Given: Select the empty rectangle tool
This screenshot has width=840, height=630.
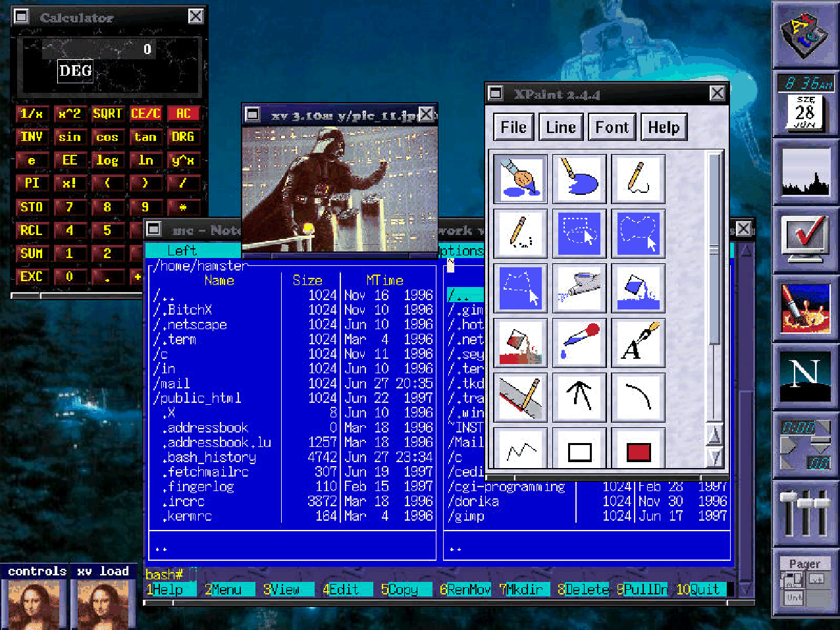Looking at the screenshot, I should [579, 448].
